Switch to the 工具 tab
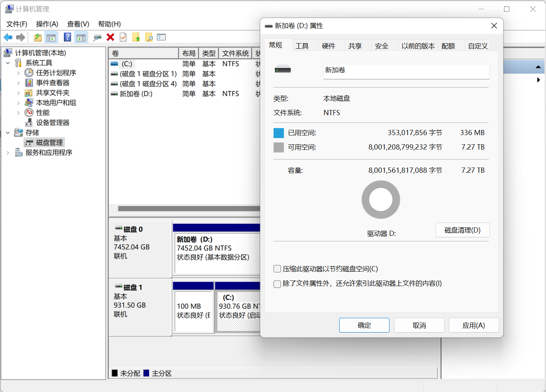Screen dimensions: 546x392 pyautogui.click(x=302, y=46)
